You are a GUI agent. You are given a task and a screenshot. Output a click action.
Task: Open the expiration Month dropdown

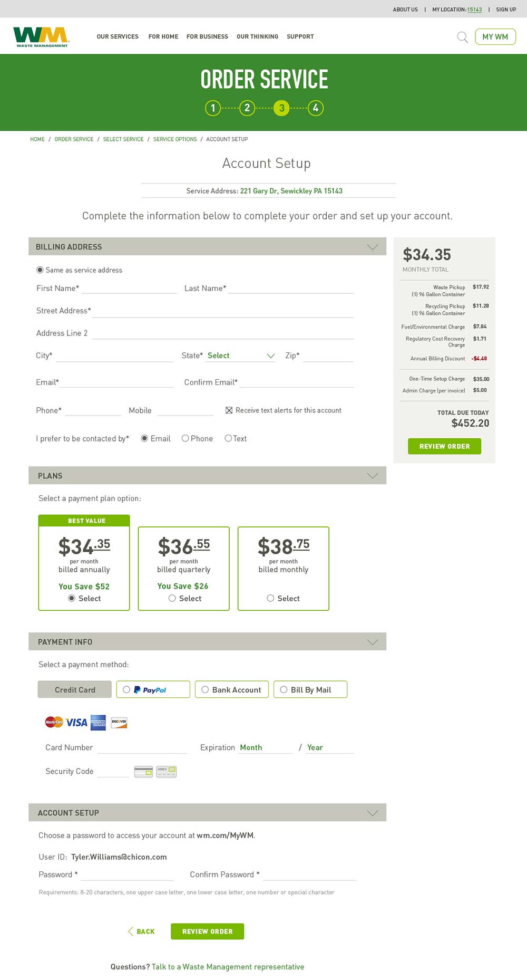coord(265,747)
